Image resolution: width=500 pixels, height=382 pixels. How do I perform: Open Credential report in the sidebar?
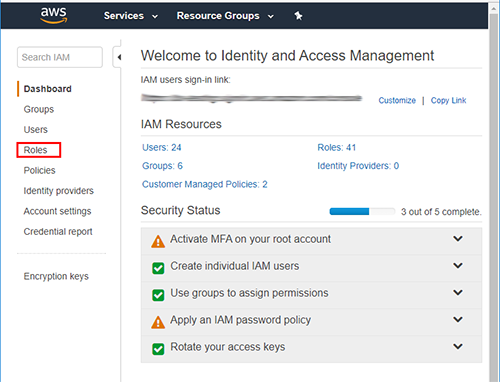point(58,232)
